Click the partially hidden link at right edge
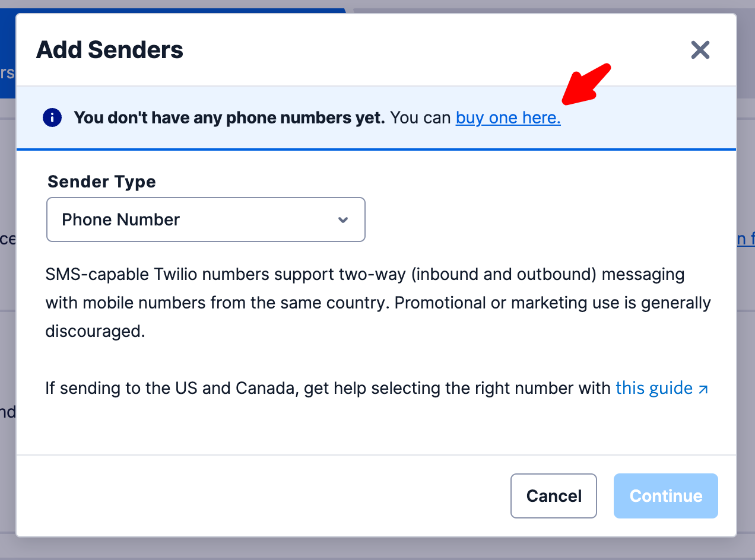 [746, 239]
